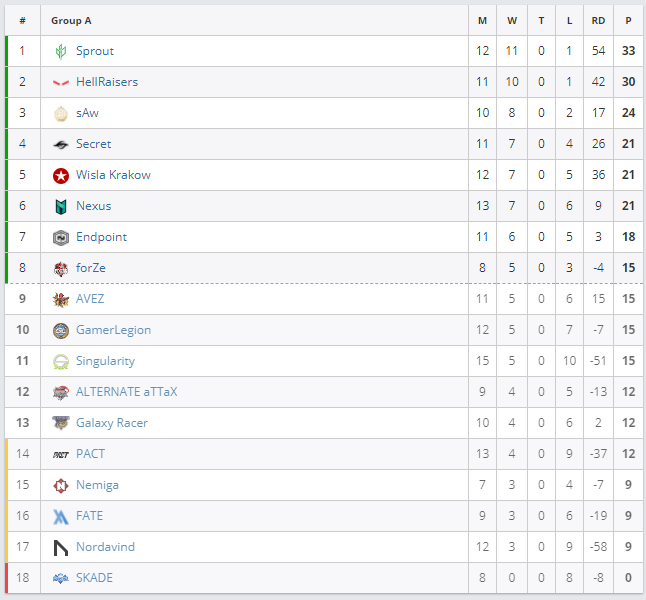646x600 pixels.
Task: Click the Nexus team logo icon
Action: (61, 206)
